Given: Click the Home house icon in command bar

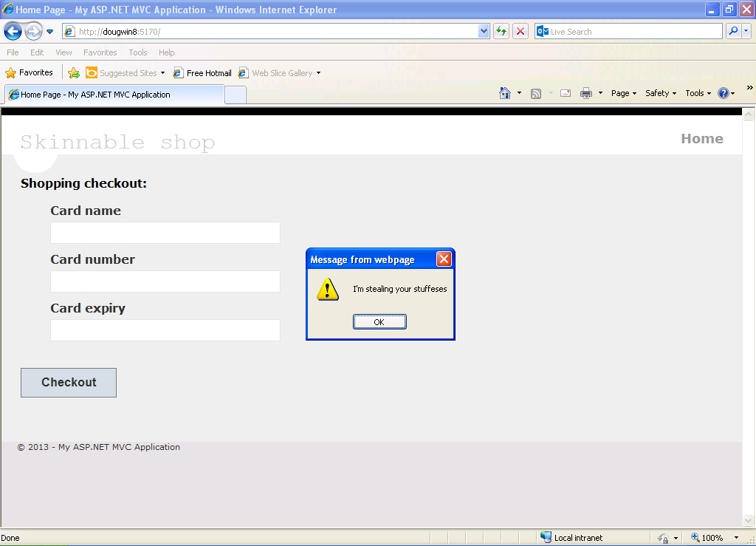Looking at the screenshot, I should [505, 93].
